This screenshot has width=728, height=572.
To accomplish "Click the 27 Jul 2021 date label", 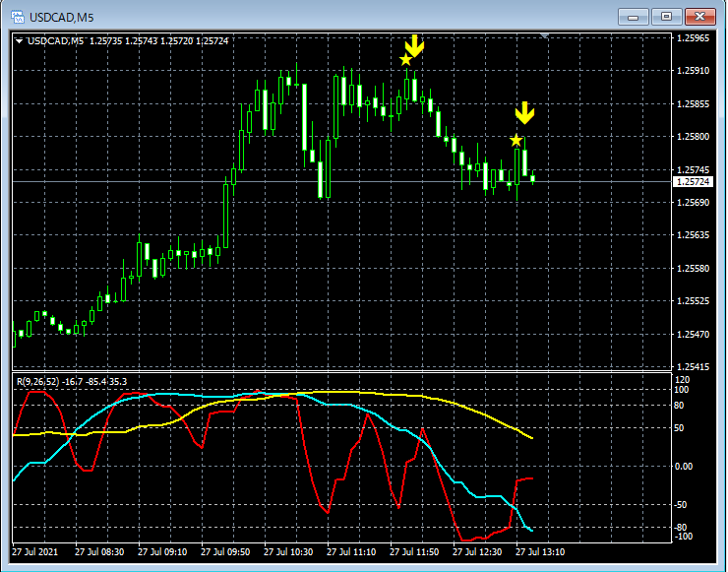I will coord(35,552).
